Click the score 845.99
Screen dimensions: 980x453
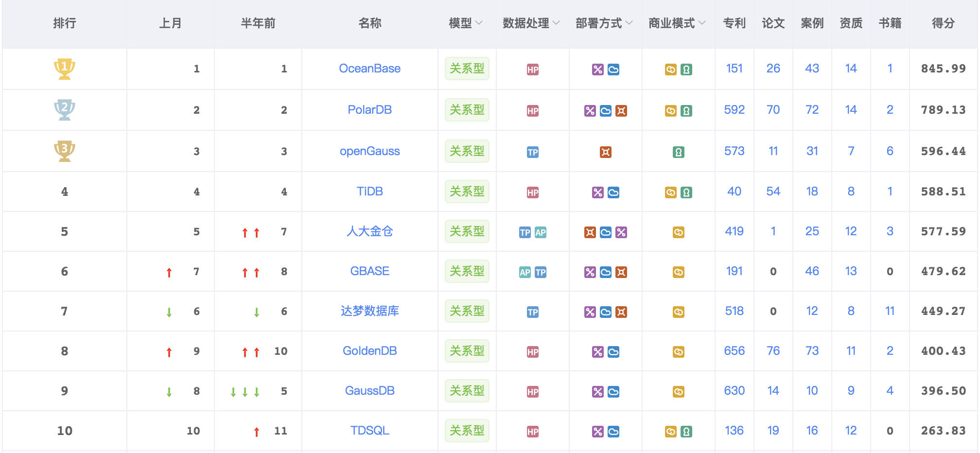pos(944,69)
